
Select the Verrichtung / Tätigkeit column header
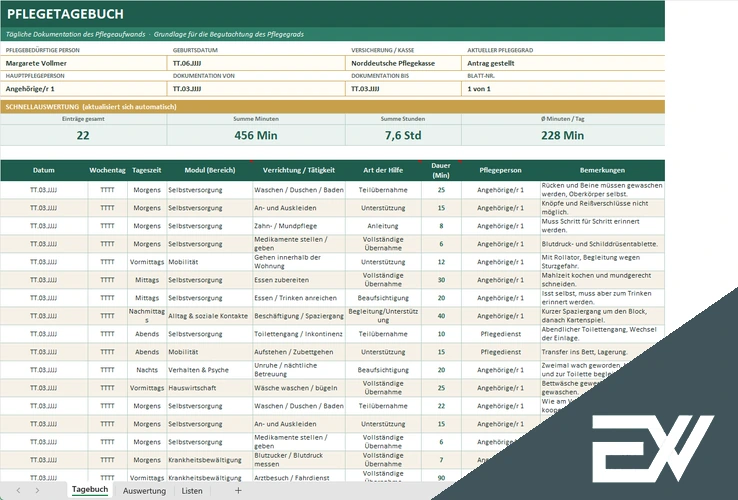pyautogui.click(x=299, y=170)
